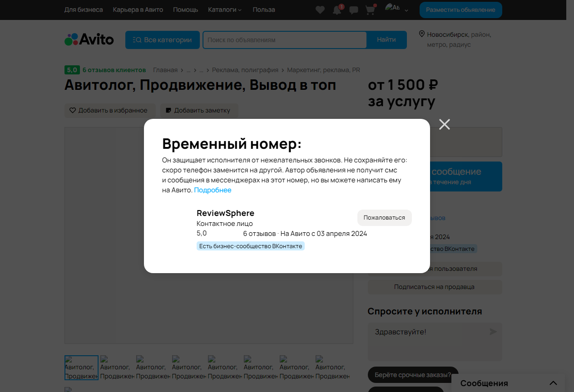Open Подробнее link in dialog
Screen dimensions: 574x392
click(213, 190)
